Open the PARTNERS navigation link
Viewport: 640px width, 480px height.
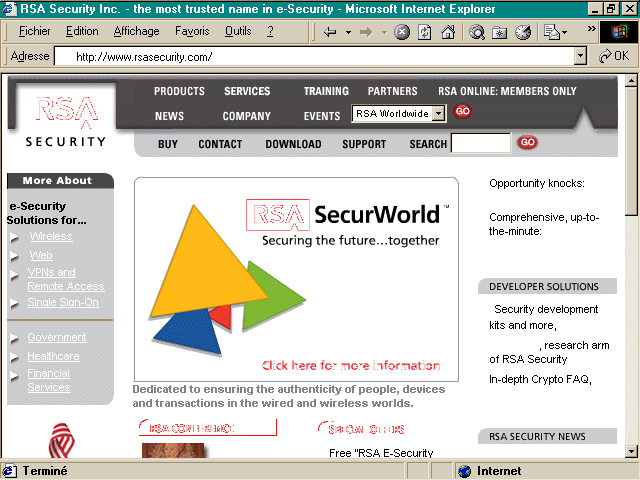(392, 91)
